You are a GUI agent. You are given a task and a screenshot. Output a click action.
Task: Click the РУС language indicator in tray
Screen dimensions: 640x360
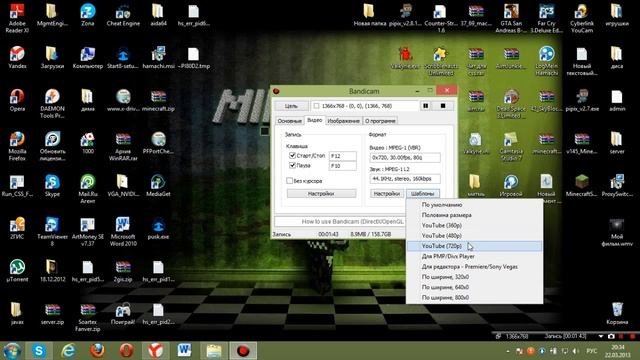pos(591,351)
